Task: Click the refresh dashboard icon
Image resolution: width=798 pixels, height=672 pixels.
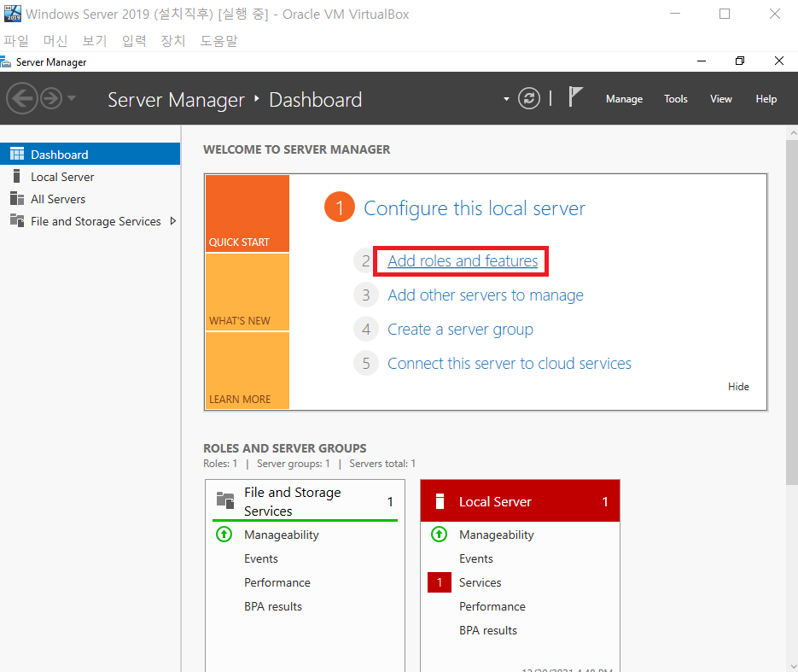Action: tap(529, 98)
